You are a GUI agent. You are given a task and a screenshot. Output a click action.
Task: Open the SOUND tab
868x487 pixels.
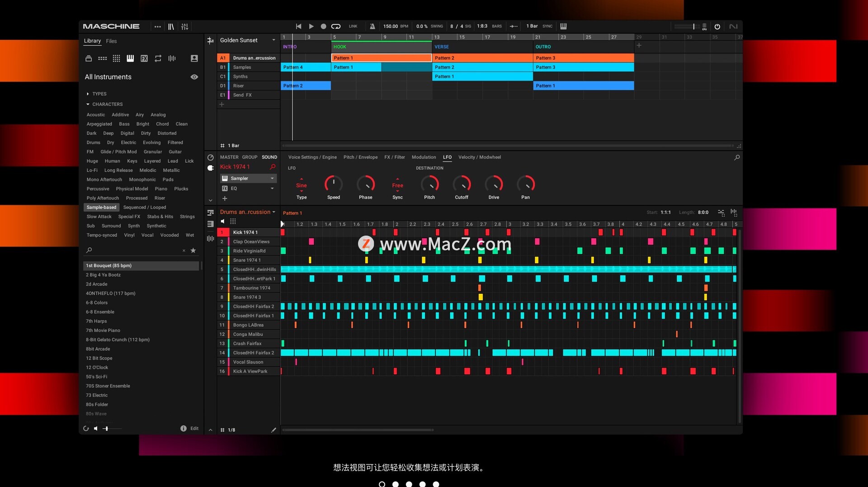point(269,157)
